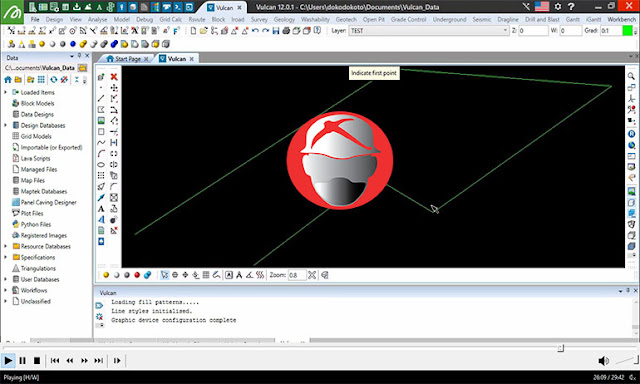The width and height of the screenshot is (640, 384).
Task: Select the polygon drawing tool
Action: (101, 109)
